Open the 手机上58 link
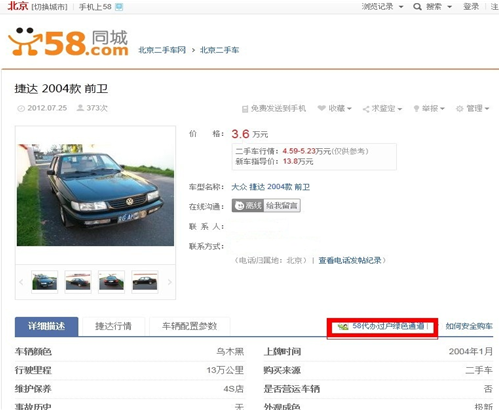499x417 pixels. point(95,7)
